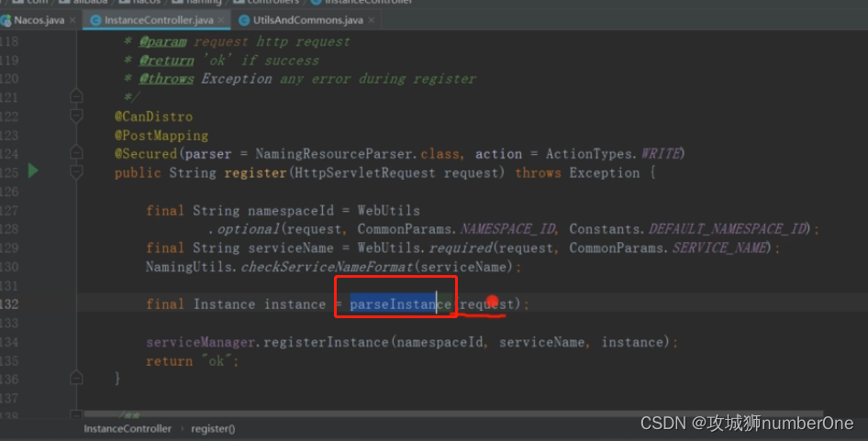
Task: Click NamingResourceParser in the Secured annotation
Action: pyautogui.click(x=334, y=154)
